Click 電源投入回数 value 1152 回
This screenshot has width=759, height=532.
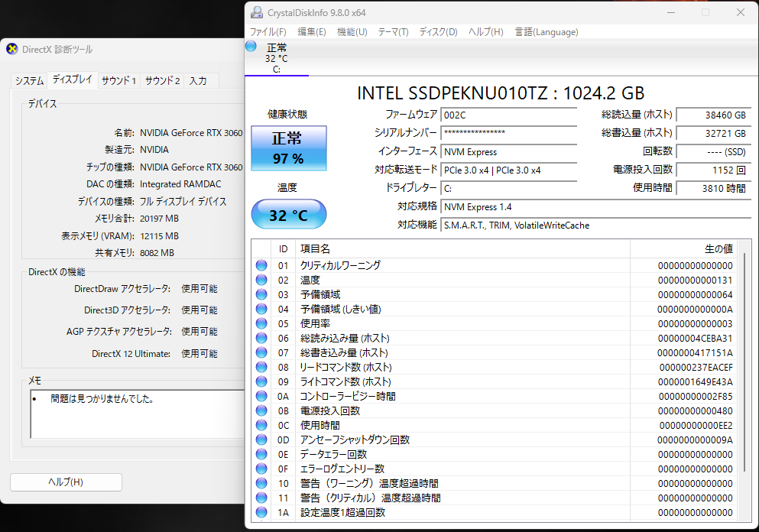pos(713,170)
